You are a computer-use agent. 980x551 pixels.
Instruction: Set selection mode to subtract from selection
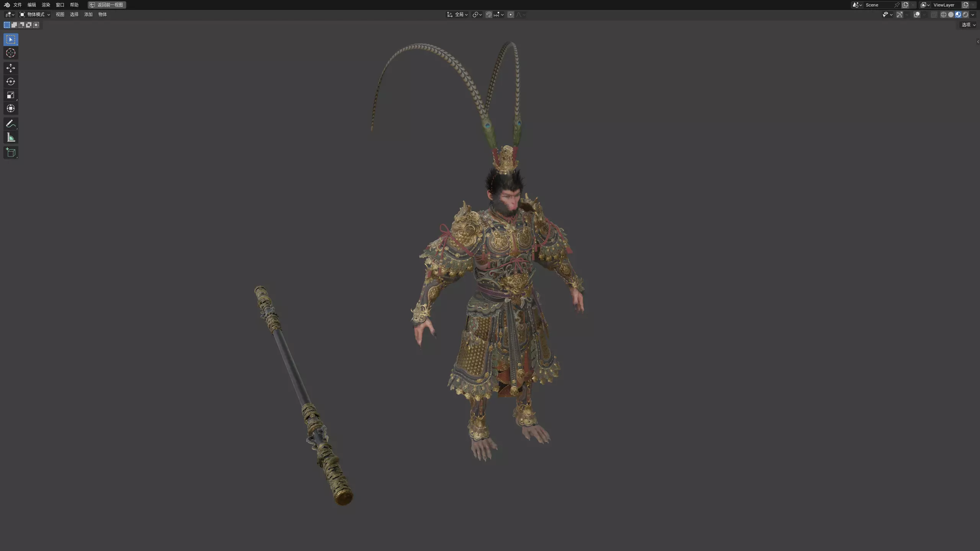coord(21,25)
